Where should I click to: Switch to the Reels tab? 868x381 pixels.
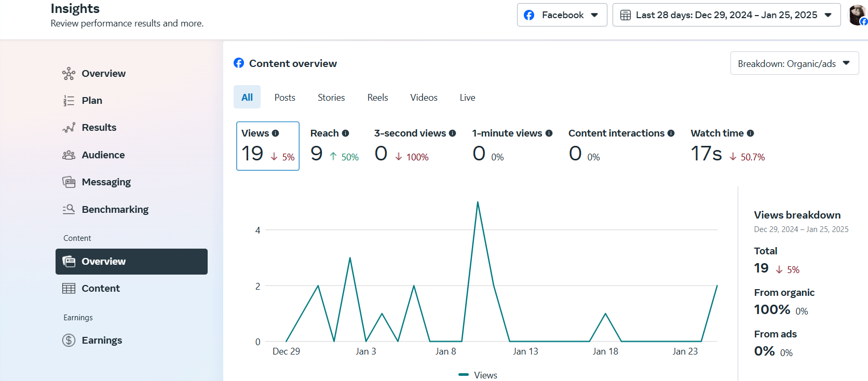(x=377, y=98)
